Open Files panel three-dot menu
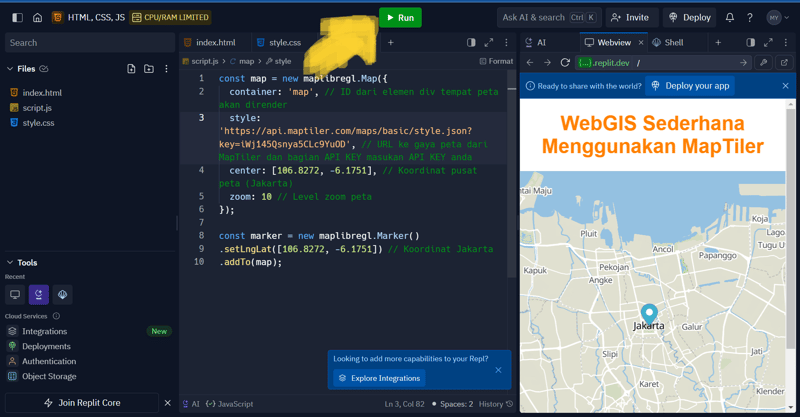800x417 pixels. point(166,69)
